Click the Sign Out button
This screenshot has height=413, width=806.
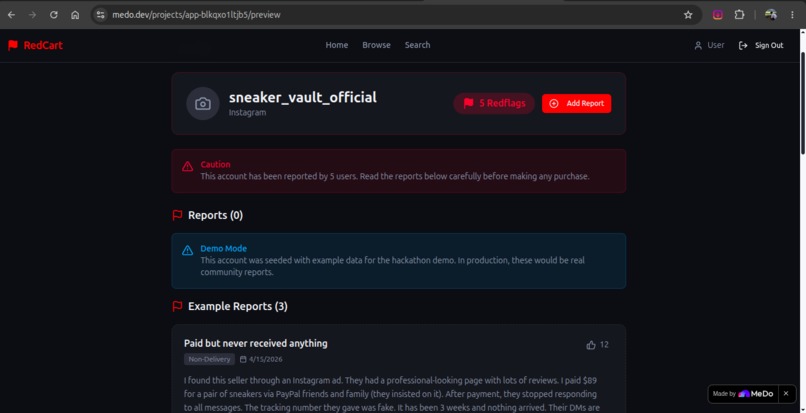(761, 45)
